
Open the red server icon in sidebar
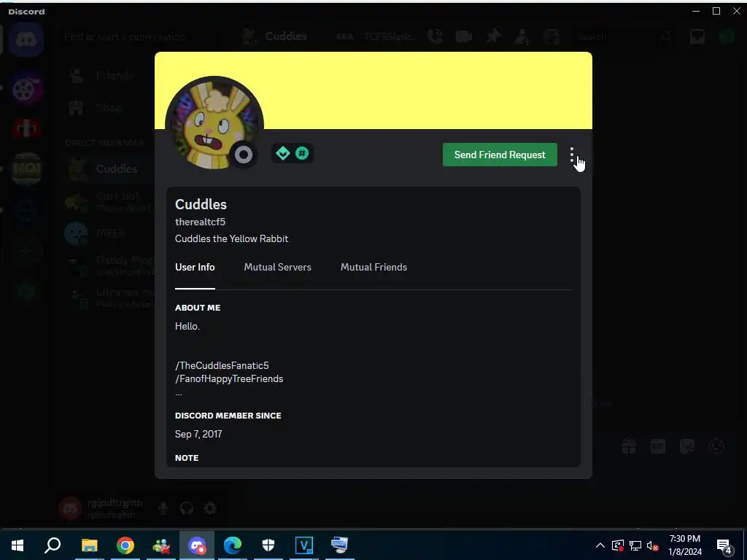[26, 128]
